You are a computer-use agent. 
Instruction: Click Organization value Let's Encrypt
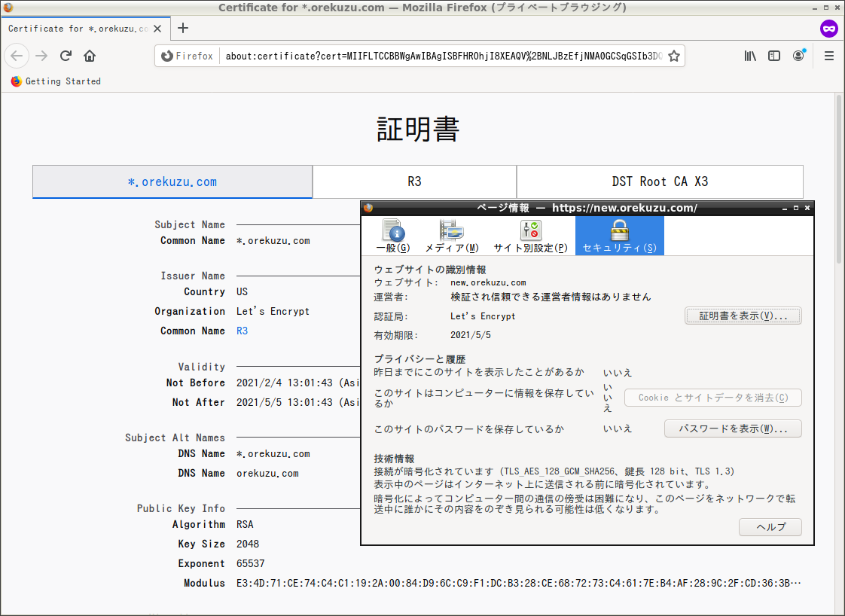click(x=273, y=311)
